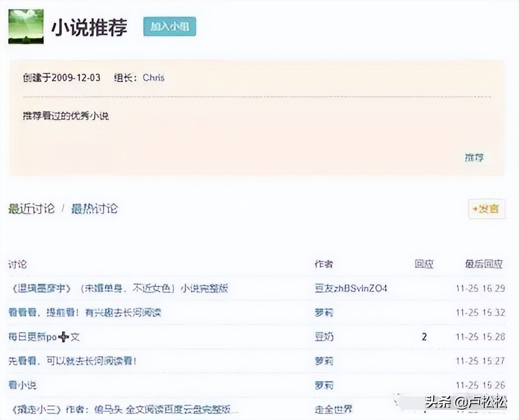Viewport: 519px width, 420px height.
Task: Click the +发言 post icon button
Action: (x=486, y=209)
